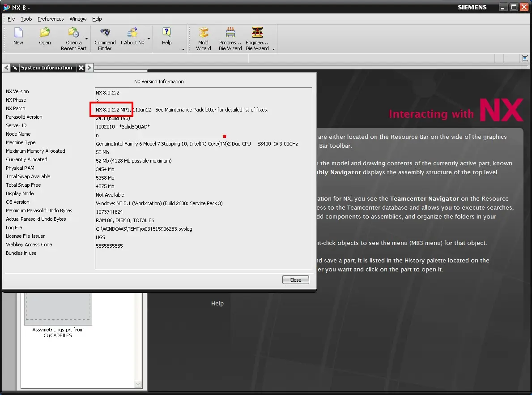Open the Help toolbar icon
This screenshot has height=395, width=532.
[166, 36]
